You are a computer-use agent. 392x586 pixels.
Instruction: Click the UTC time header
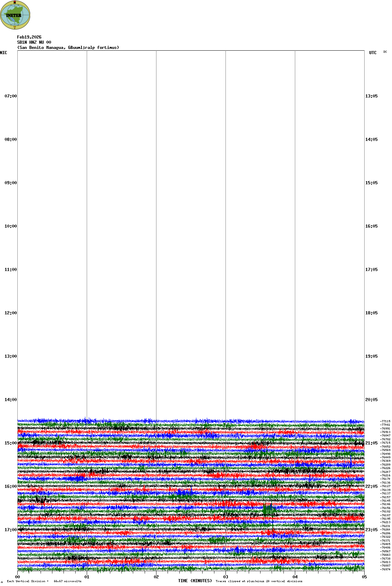(373, 53)
